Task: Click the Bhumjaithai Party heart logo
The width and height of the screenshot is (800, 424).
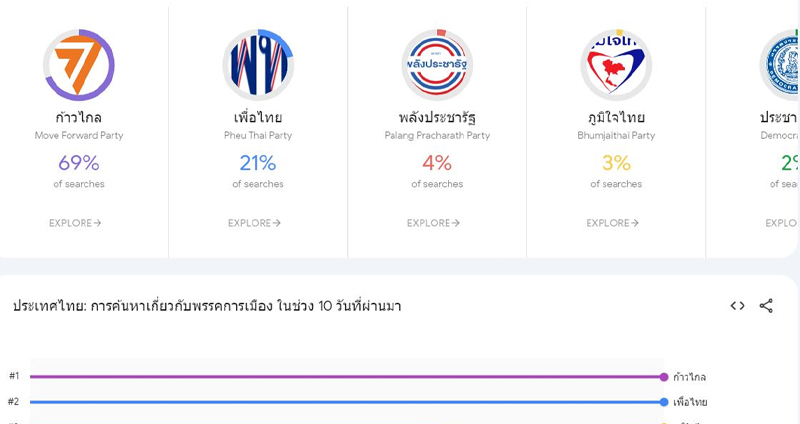Action: 616,65
